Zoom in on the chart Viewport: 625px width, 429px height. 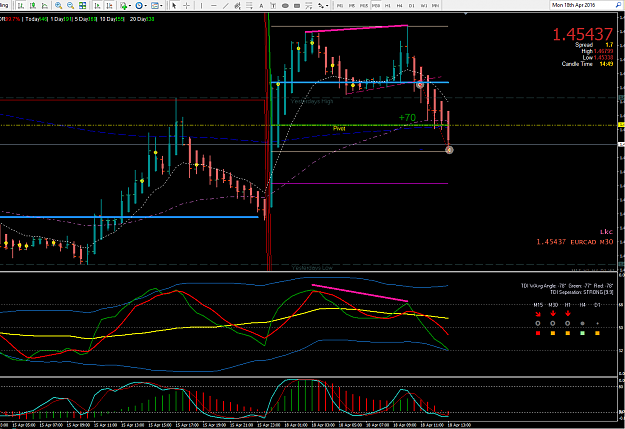(x=59, y=6)
